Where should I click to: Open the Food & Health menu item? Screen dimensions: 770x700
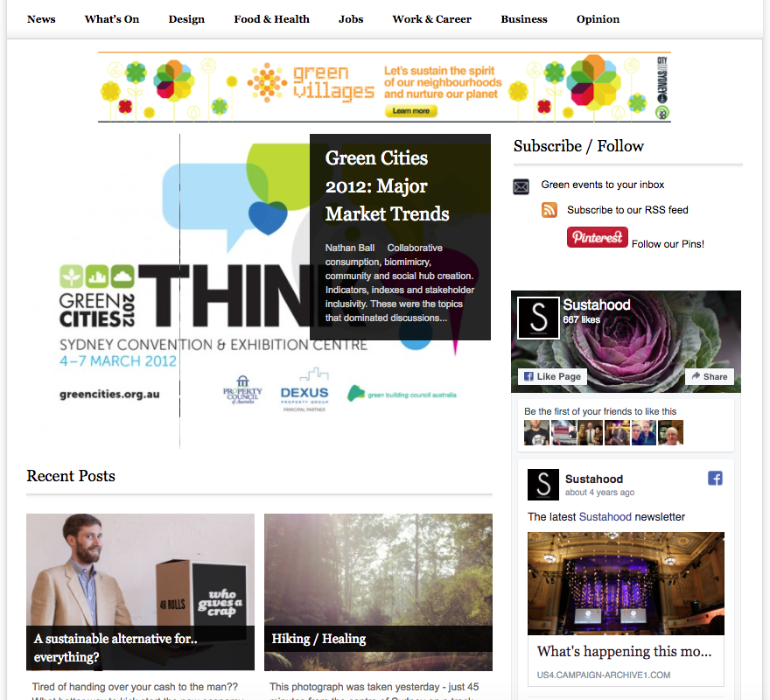pos(271,19)
